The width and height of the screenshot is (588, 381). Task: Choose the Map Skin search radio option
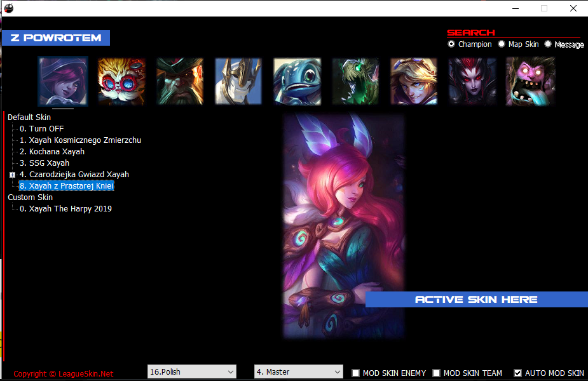coord(519,44)
